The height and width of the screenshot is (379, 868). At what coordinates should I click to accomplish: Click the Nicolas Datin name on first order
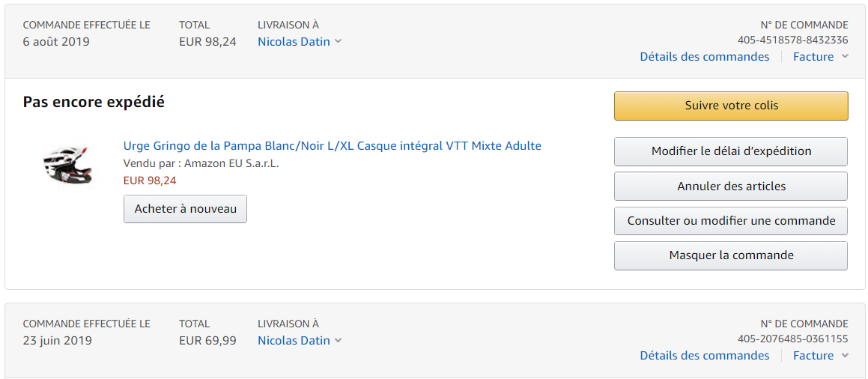(294, 41)
